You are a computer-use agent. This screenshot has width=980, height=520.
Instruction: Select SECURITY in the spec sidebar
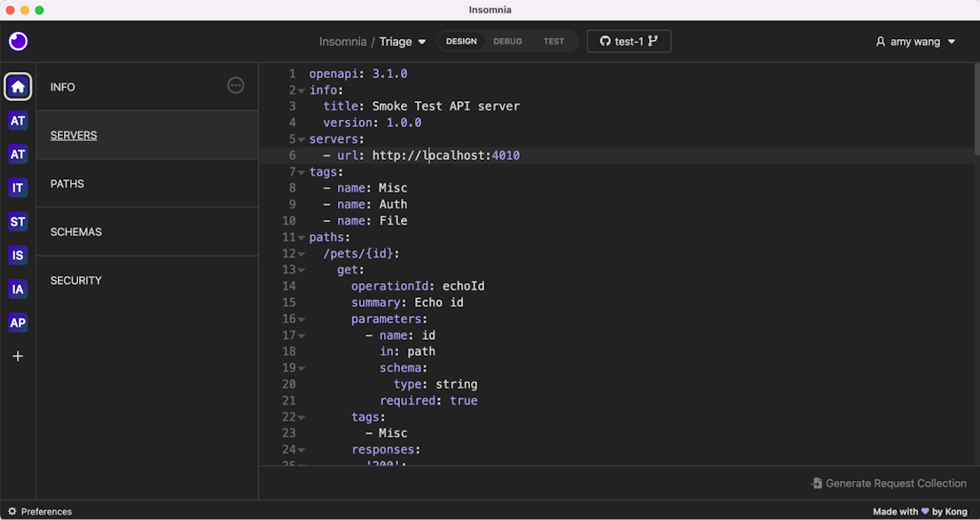tap(76, 280)
